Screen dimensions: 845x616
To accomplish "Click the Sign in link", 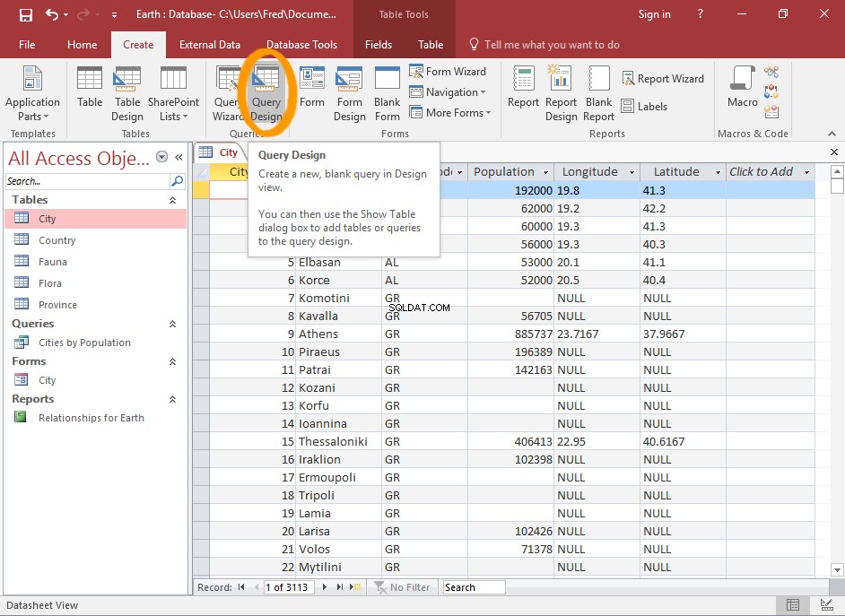I will (x=654, y=14).
